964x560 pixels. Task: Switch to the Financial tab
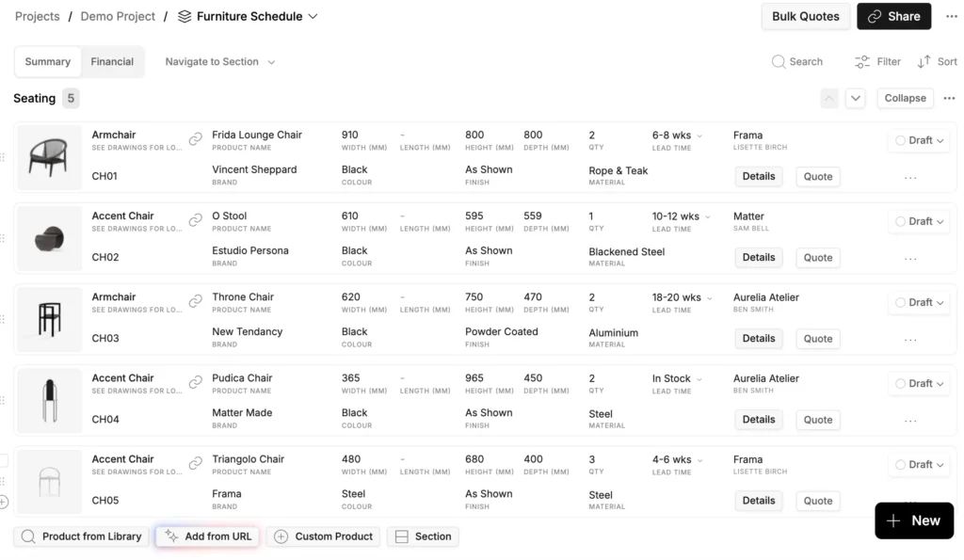pyautogui.click(x=112, y=61)
